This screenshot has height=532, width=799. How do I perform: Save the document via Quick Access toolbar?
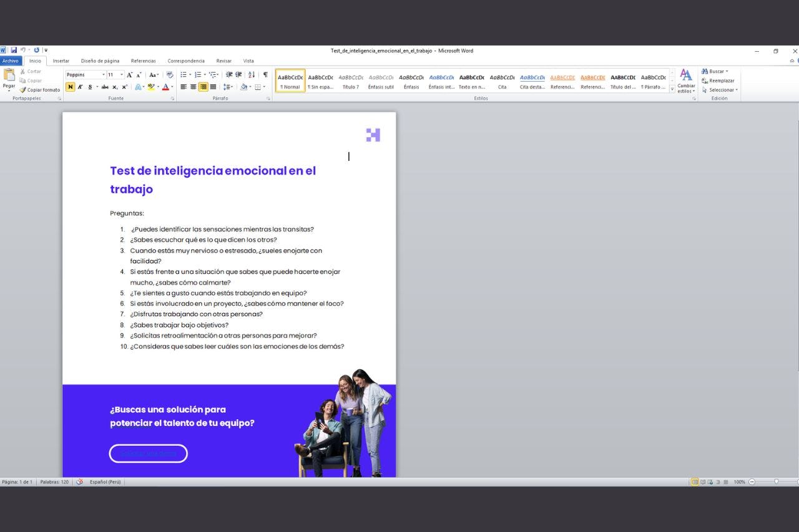tap(14, 50)
